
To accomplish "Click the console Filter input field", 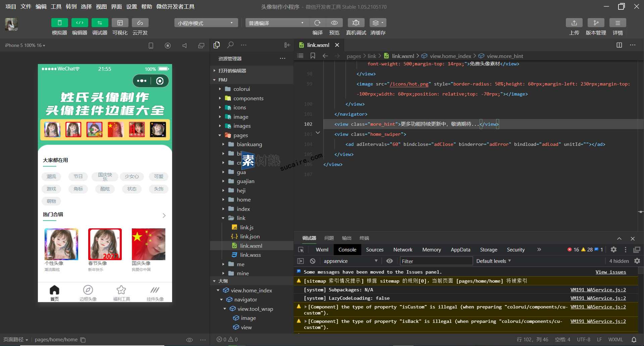I will point(436,261).
